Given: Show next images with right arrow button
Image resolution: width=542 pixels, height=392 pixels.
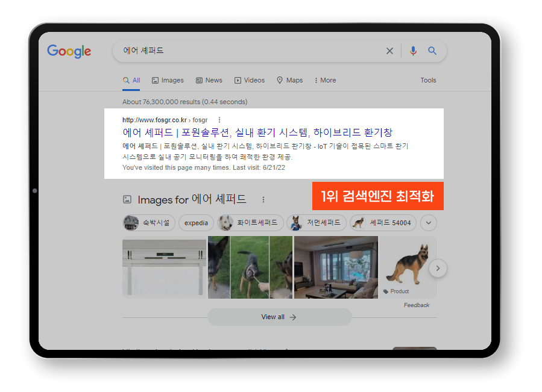Looking at the screenshot, I should (438, 269).
